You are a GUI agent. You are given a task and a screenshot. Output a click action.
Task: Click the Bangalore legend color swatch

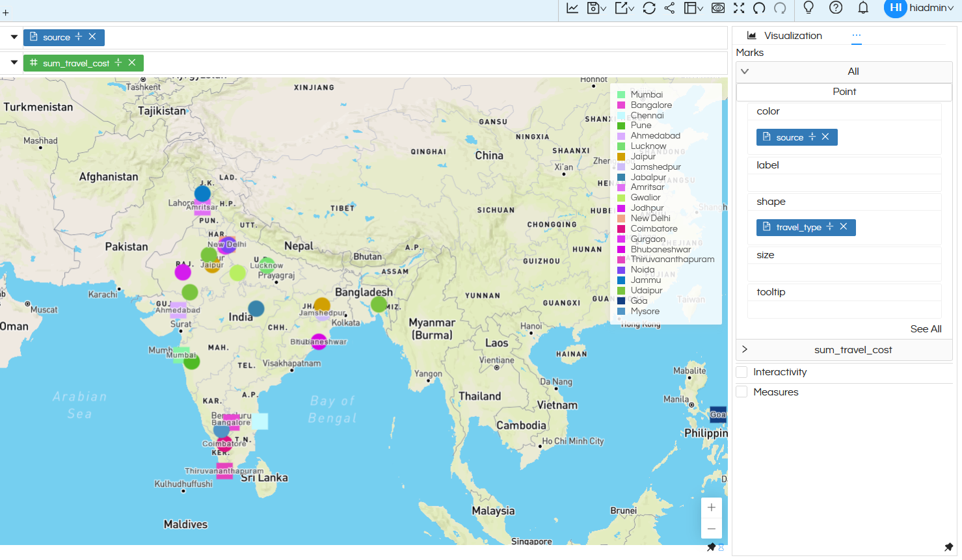[x=621, y=105]
